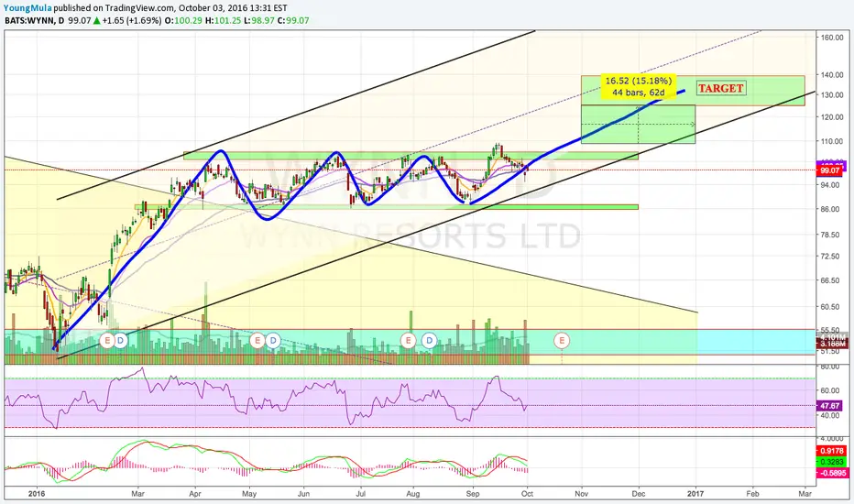This screenshot has width=854, height=504.
Task: Click the upcoming late October earnings E marker
Action: pyautogui.click(x=562, y=341)
